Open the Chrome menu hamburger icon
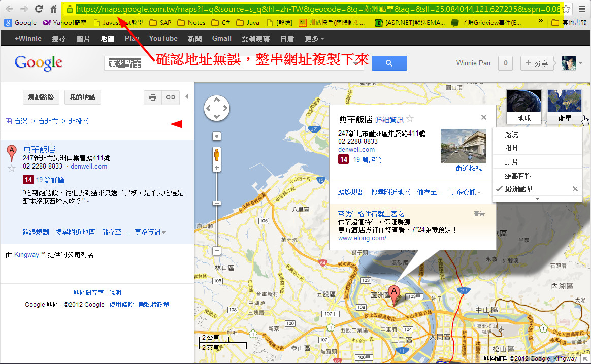This screenshot has height=364, width=591. click(x=582, y=9)
